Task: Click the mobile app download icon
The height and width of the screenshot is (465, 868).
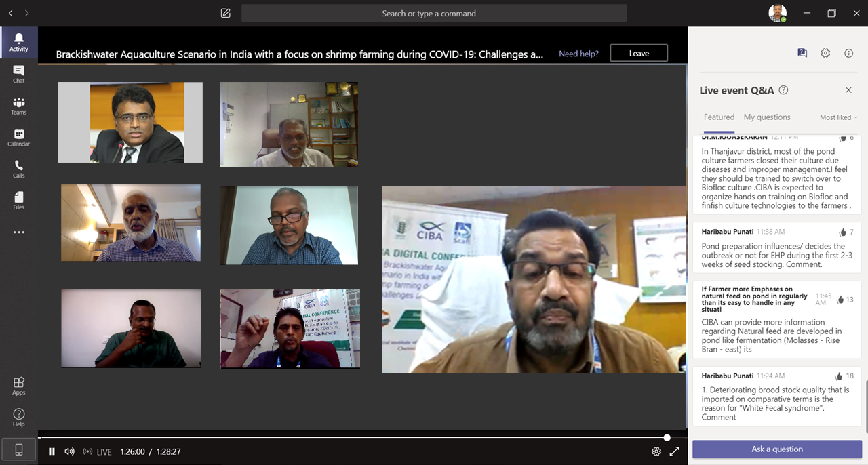Action: coord(19,449)
